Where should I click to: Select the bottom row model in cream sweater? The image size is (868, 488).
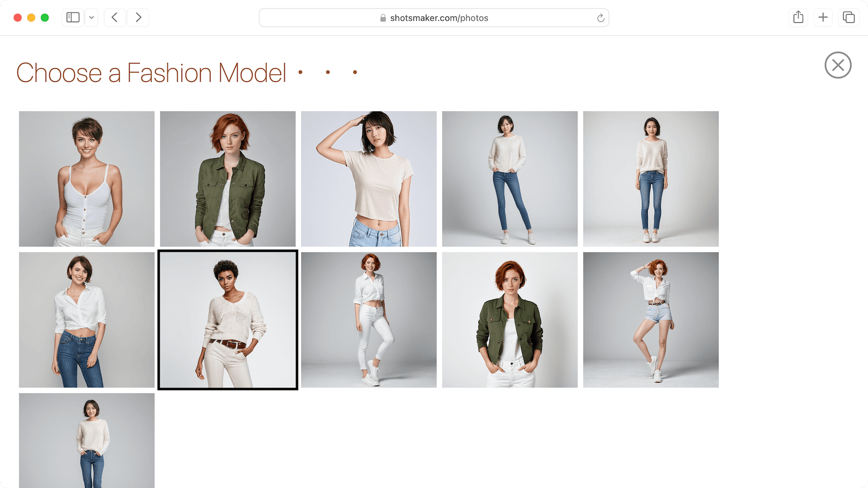(x=87, y=440)
